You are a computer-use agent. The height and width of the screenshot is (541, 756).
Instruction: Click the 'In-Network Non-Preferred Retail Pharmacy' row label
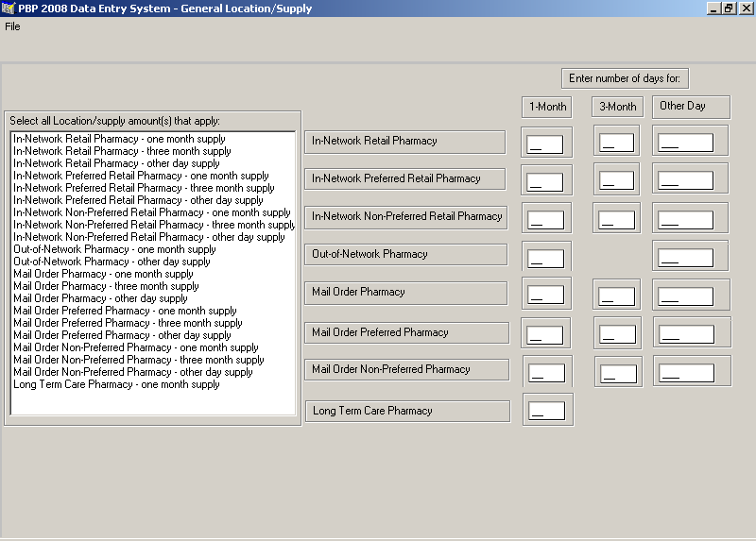[406, 217]
